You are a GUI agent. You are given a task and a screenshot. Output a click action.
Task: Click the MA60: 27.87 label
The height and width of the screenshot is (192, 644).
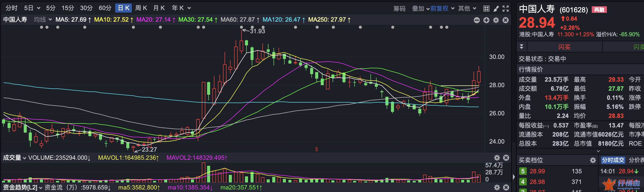[240, 20]
